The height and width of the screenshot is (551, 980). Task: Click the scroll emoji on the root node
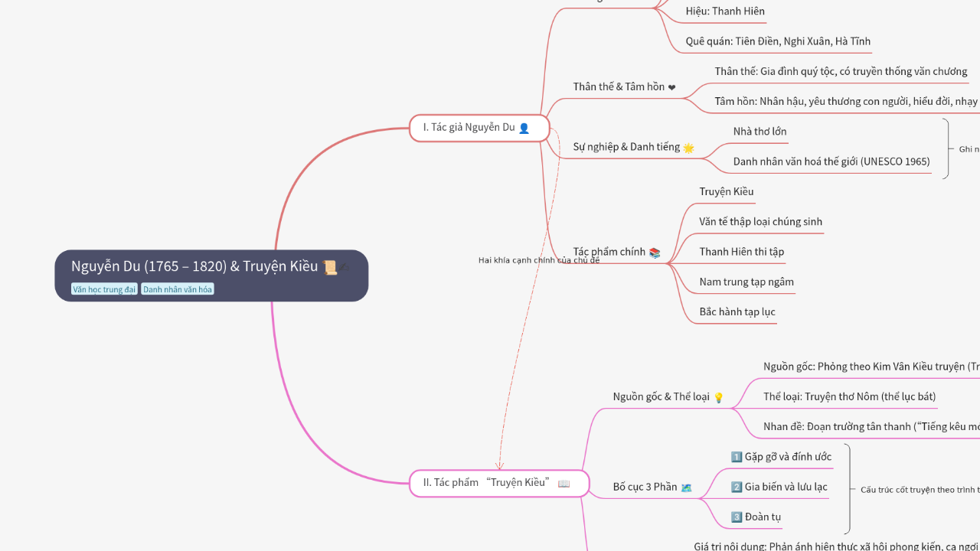329,267
